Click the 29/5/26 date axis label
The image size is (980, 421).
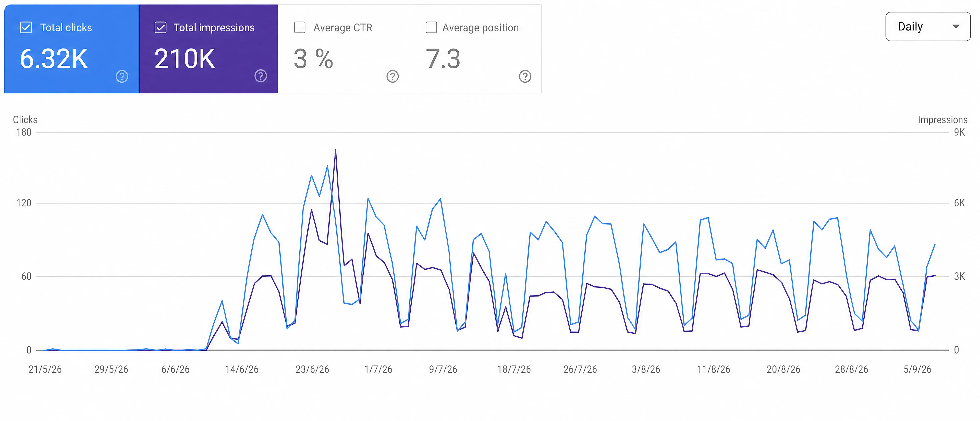point(111,369)
